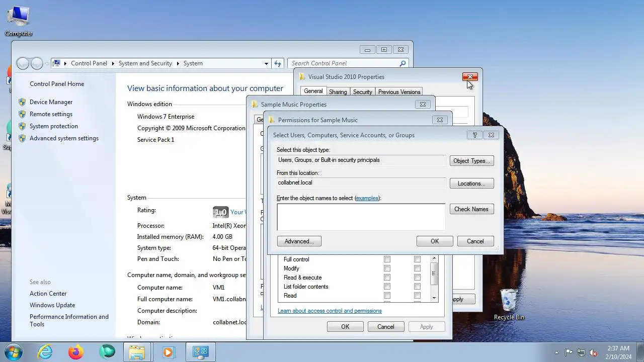Show hidden system tray icons
Image resolution: width=644 pixels, height=362 pixels.
click(556, 352)
